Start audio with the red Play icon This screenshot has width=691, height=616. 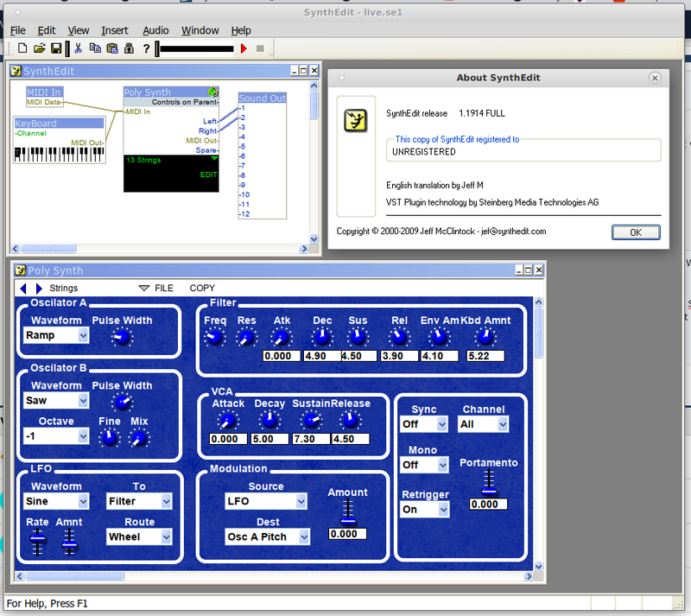(x=244, y=48)
